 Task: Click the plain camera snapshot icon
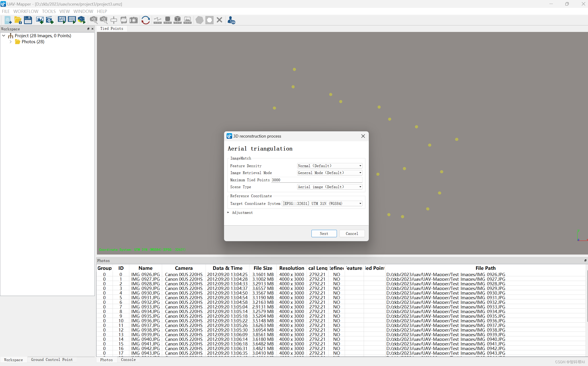[134, 20]
